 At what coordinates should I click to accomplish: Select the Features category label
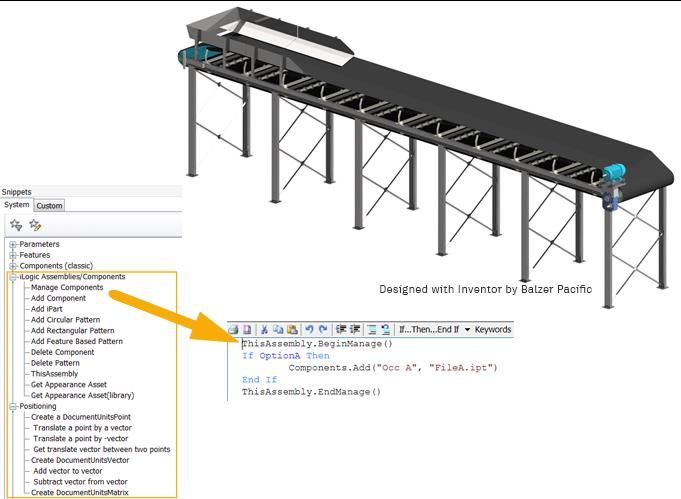tap(35, 255)
